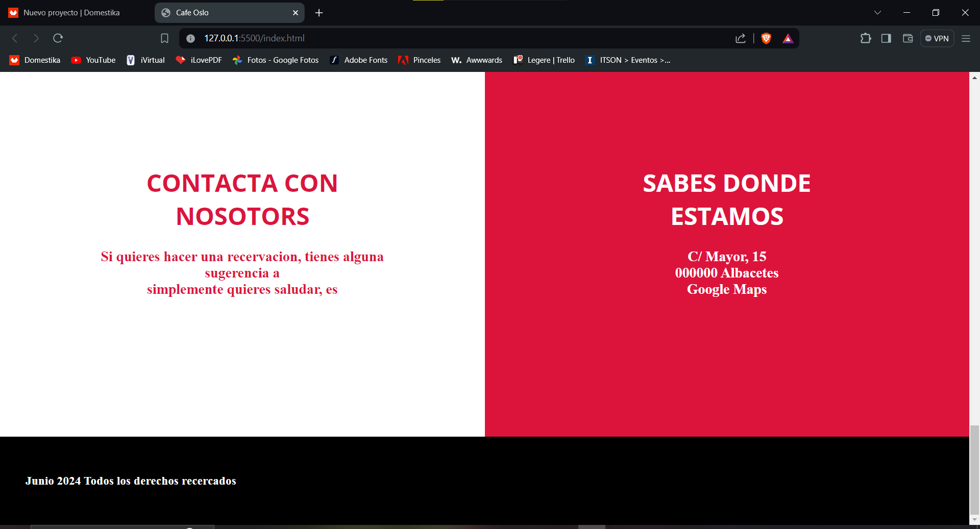980x529 pixels.
Task: Open the VPN button
Action: 937,38
